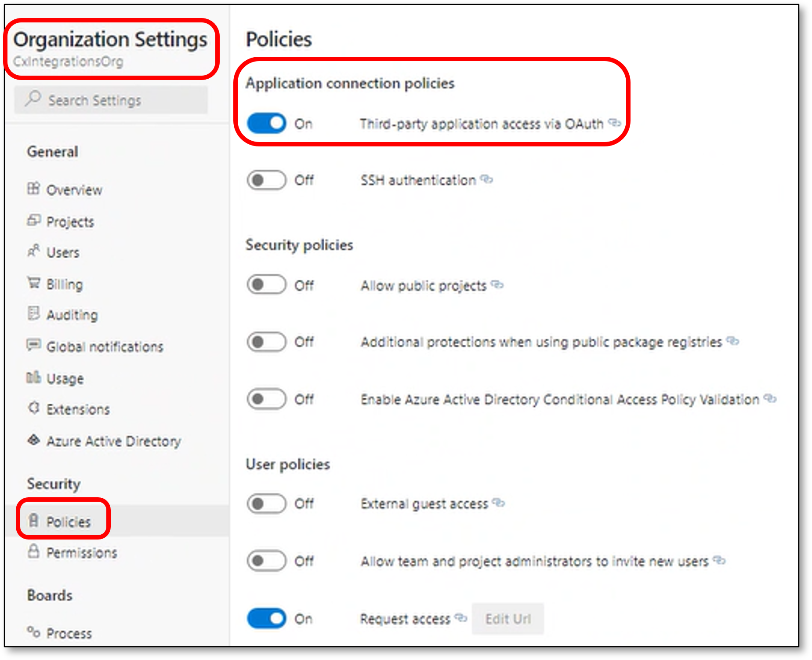Click the Auditing sidebar icon

click(x=33, y=313)
